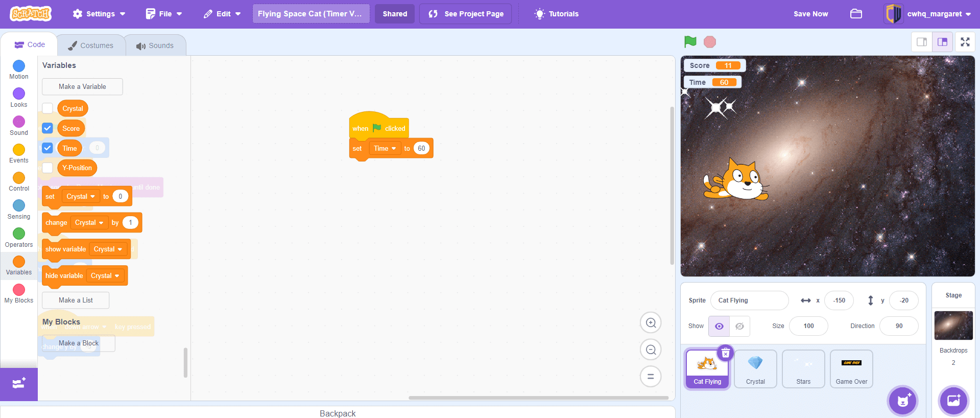Enable the Crystal variable checkbox

pyautogui.click(x=47, y=108)
